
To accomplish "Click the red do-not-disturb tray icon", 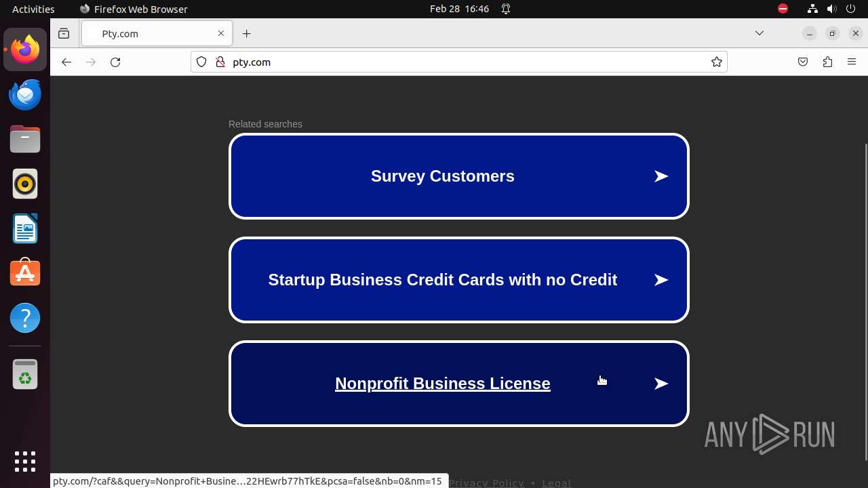I will [x=783, y=9].
